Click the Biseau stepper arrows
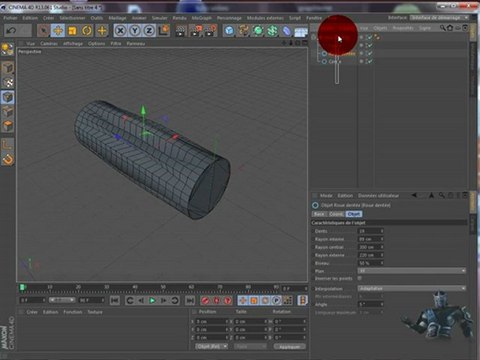This screenshot has width=480, height=360. (382, 263)
